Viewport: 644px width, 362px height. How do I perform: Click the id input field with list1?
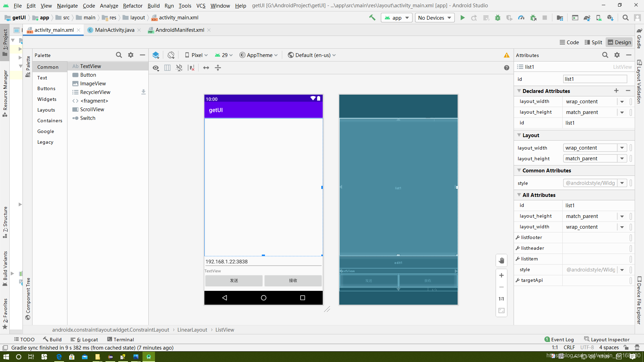(595, 79)
